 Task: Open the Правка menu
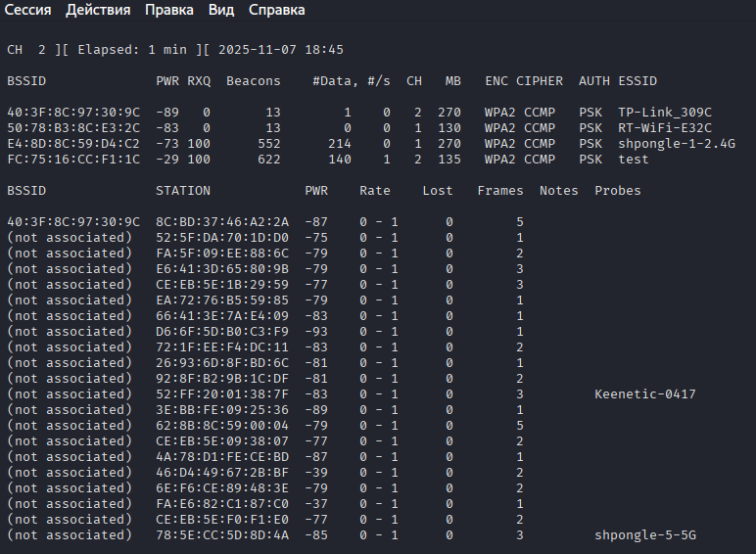[x=168, y=10]
